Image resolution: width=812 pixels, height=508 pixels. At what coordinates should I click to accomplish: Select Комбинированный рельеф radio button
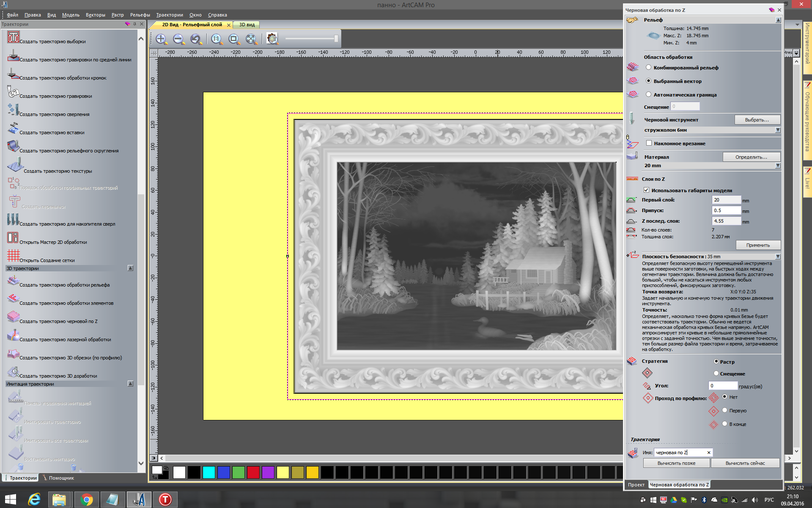[x=648, y=67]
